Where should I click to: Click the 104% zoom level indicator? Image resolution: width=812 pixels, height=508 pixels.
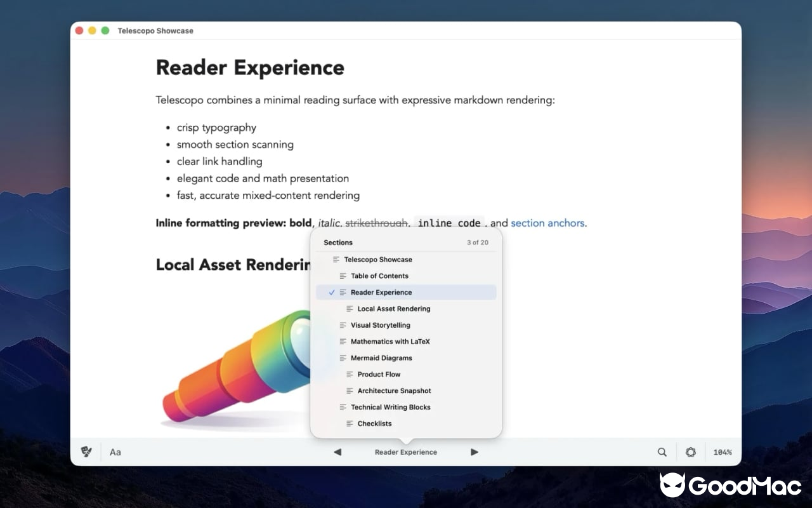point(722,452)
